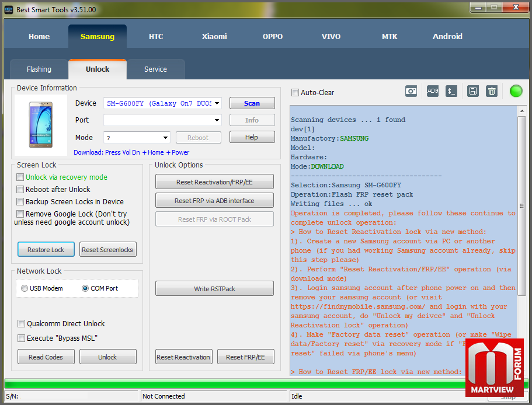This screenshot has height=405, width=532.
Task: Open the Device model dropdown
Action: [x=217, y=103]
